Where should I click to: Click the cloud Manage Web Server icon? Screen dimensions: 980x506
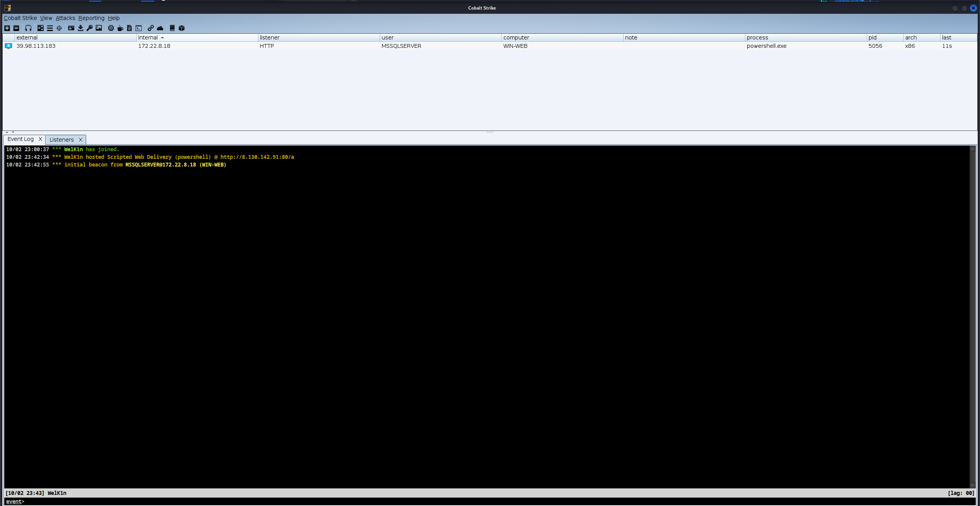[160, 28]
